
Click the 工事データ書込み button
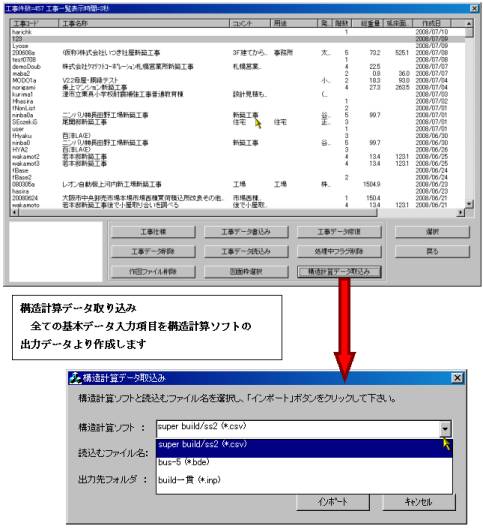tap(246, 232)
